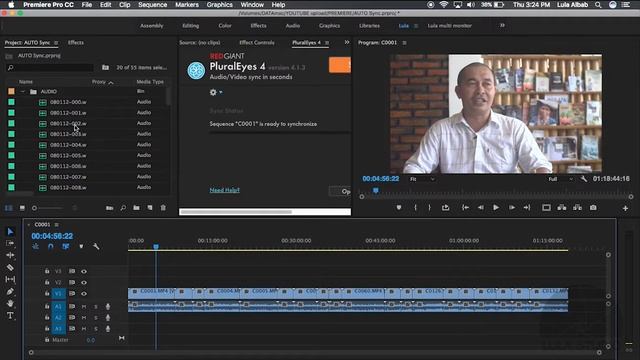
Task: Click the Project panel search field
Action: point(50,68)
